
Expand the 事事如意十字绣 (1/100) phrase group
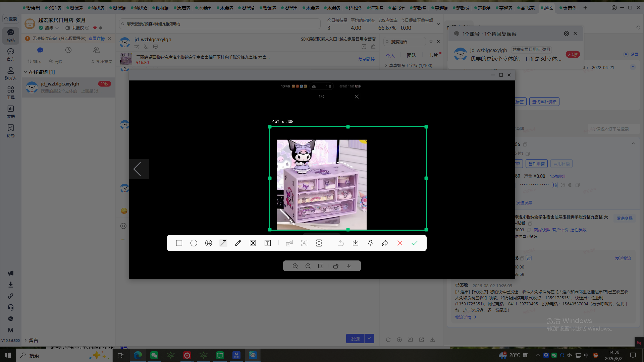click(409, 66)
